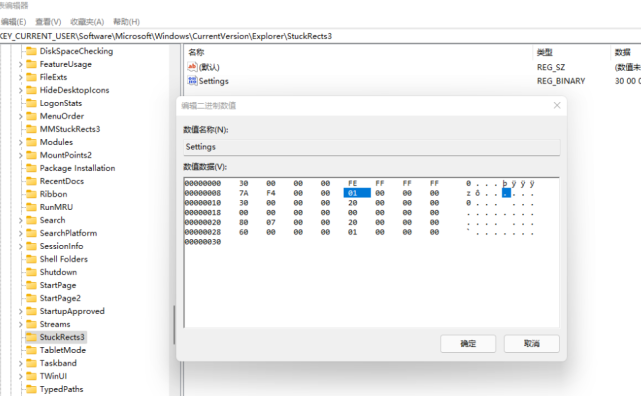The width and height of the screenshot is (641, 396).
Task: Open the 帮助(H) menu
Action: pos(126,22)
